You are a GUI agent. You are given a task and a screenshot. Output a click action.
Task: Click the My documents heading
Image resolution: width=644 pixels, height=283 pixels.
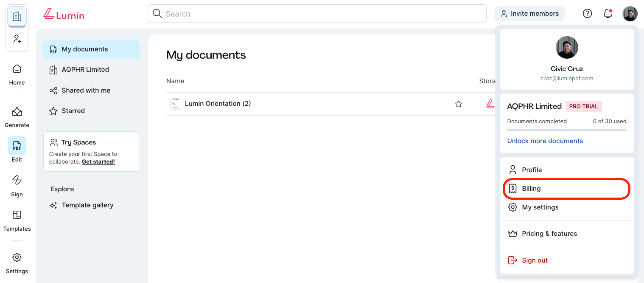click(206, 55)
